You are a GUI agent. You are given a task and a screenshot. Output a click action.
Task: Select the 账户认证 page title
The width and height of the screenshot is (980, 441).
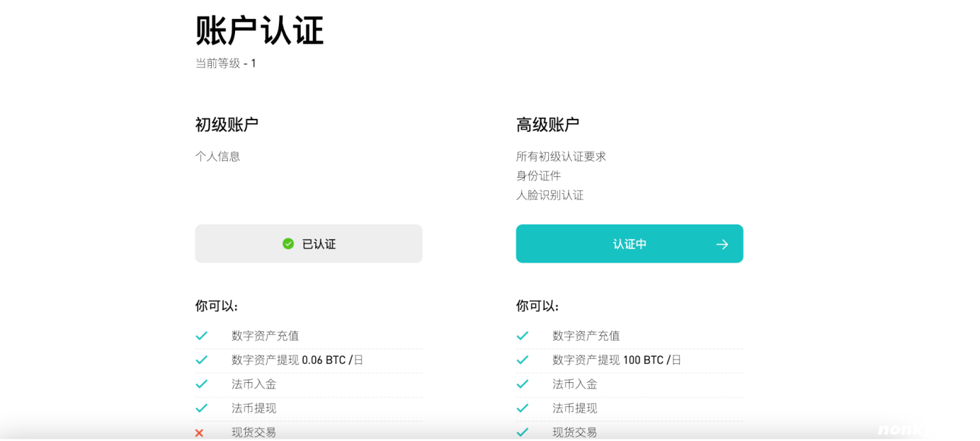tap(259, 30)
